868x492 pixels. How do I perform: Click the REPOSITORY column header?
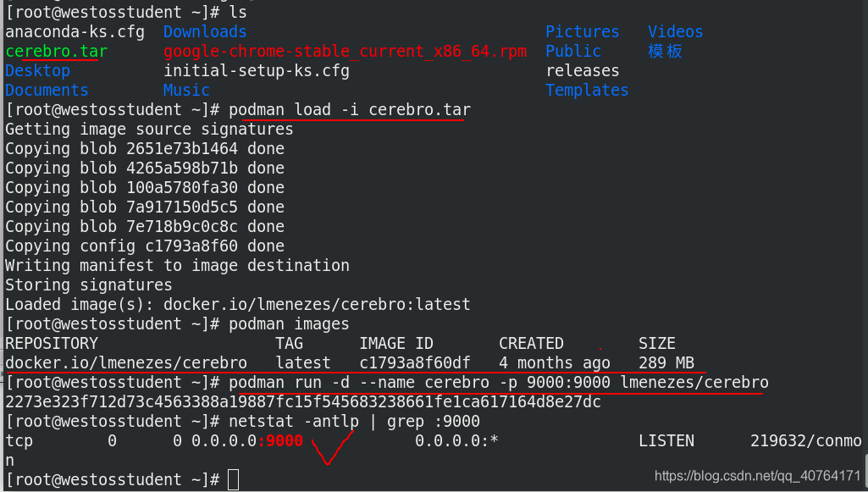tap(52, 344)
